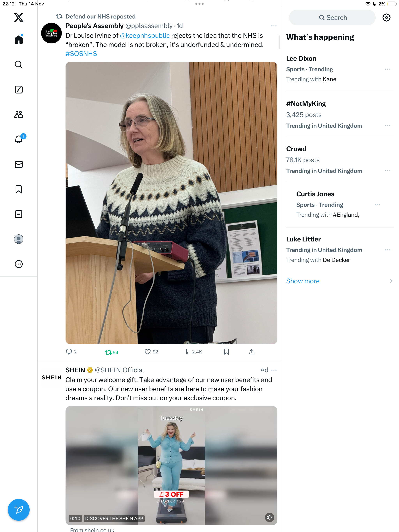Image resolution: width=399 pixels, height=532 pixels.
Task: Bookmark the People's Assembly post
Action: point(226,352)
